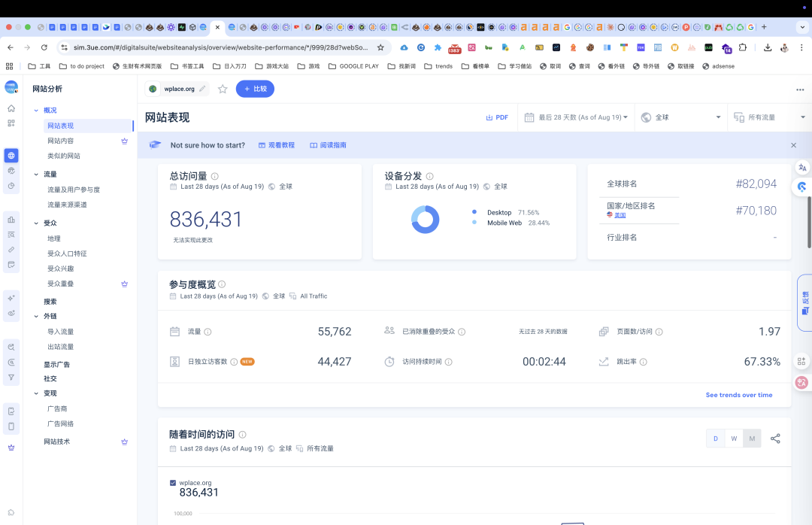This screenshot has width=812, height=525.
Task: Close the 'Not sure how to start' banner
Action: click(x=793, y=145)
